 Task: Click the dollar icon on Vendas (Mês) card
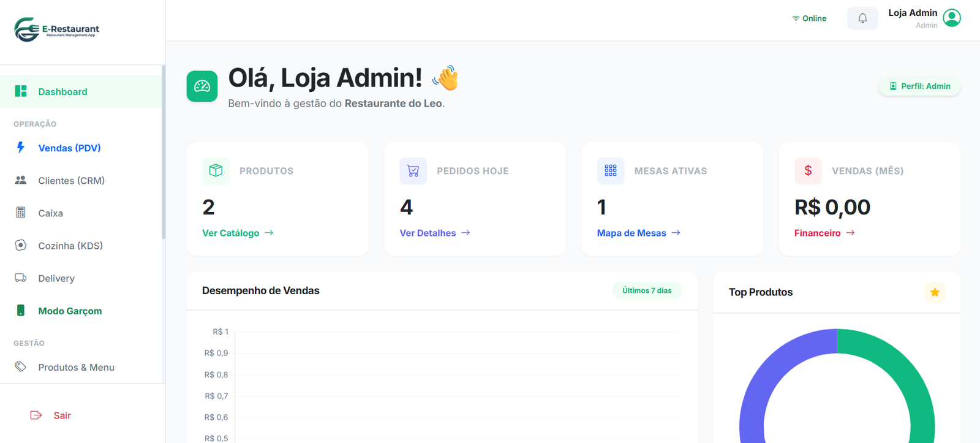coord(808,170)
